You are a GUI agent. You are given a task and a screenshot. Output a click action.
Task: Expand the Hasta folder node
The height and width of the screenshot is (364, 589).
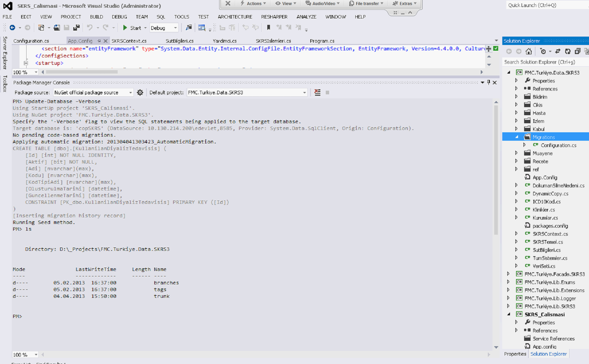(516, 113)
